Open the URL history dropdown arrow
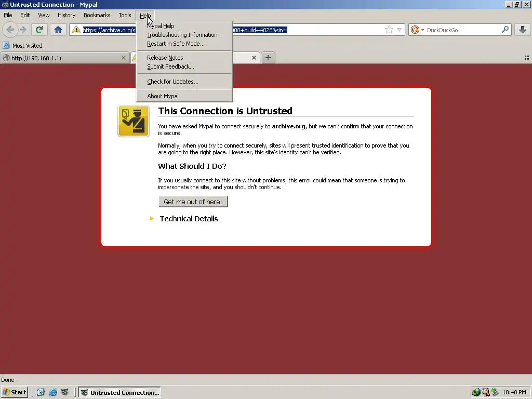532x399 pixels. coord(400,30)
